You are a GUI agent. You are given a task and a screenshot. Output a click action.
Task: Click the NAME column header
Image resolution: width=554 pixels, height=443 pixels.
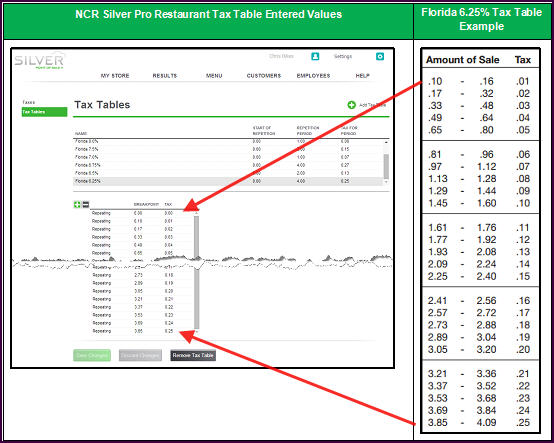click(x=81, y=134)
